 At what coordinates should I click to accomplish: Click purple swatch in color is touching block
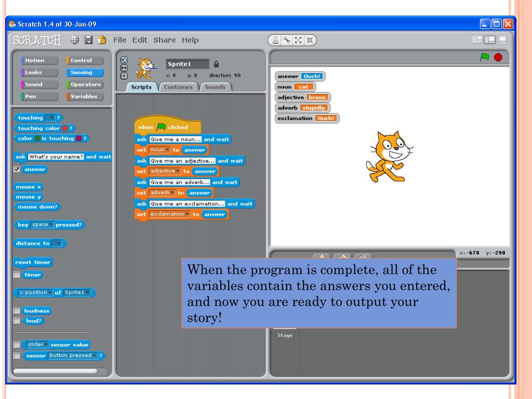coord(79,138)
